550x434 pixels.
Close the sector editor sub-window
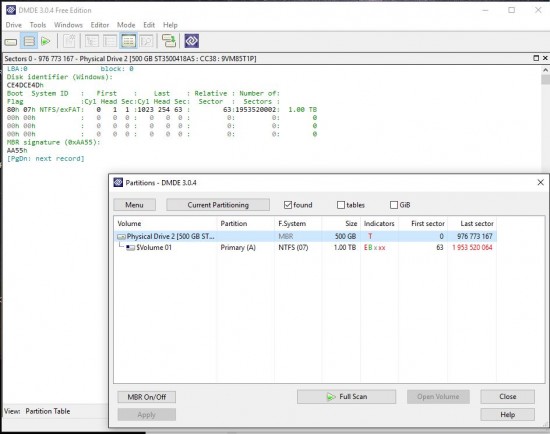pyautogui.click(x=545, y=58)
